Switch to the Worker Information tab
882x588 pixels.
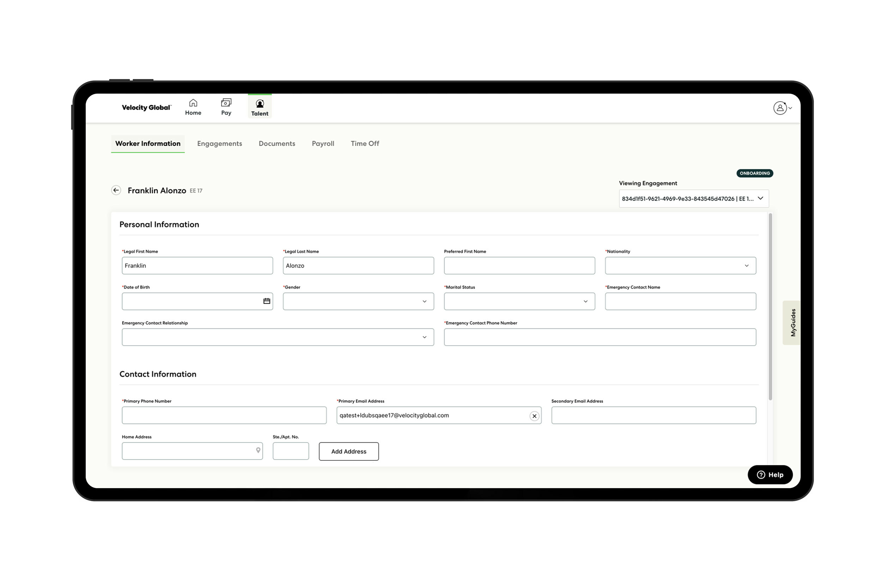148,144
